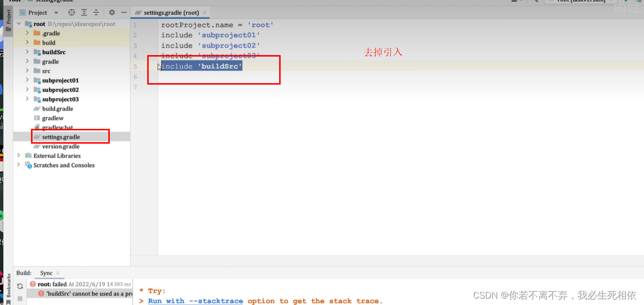Click the root project path D:\repos\idearepos\root

(x=82, y=24)
